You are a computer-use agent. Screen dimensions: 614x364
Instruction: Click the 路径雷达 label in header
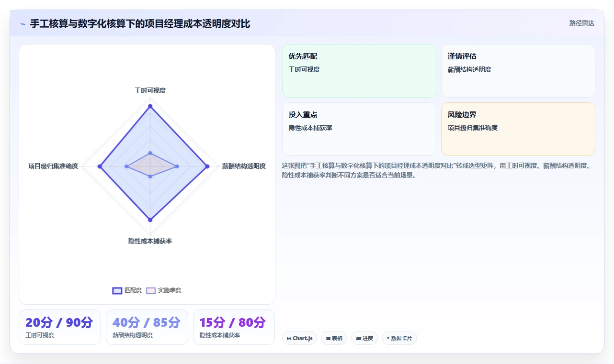tap(581, 23)
